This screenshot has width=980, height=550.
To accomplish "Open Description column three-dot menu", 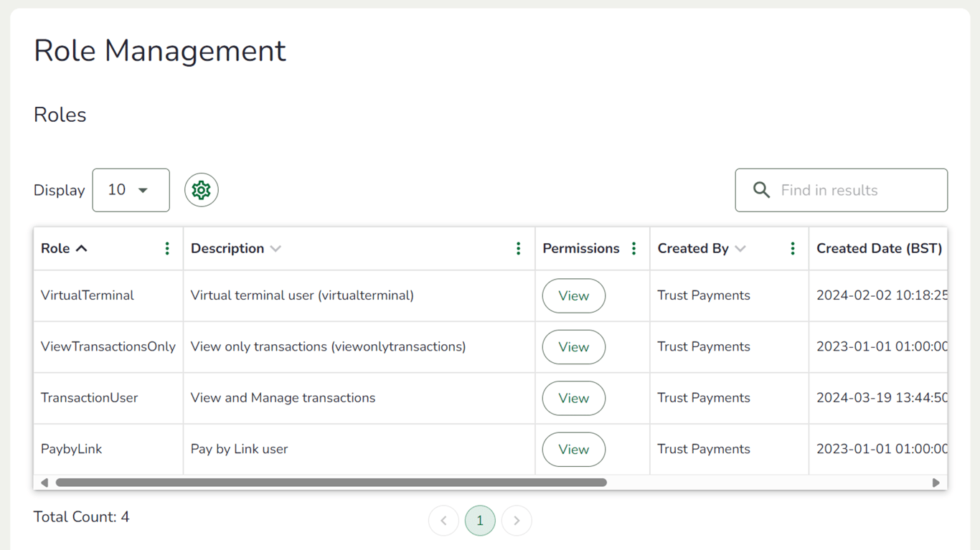I will 518,248.
